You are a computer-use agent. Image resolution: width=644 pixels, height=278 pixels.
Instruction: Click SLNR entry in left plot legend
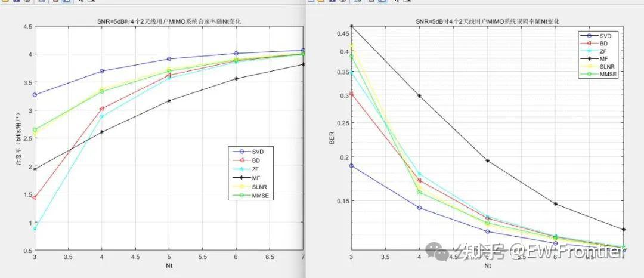click(x=251, y=187)
